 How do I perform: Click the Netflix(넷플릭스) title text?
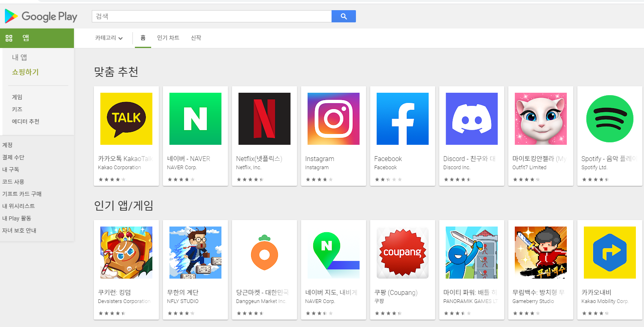[259, 159]
